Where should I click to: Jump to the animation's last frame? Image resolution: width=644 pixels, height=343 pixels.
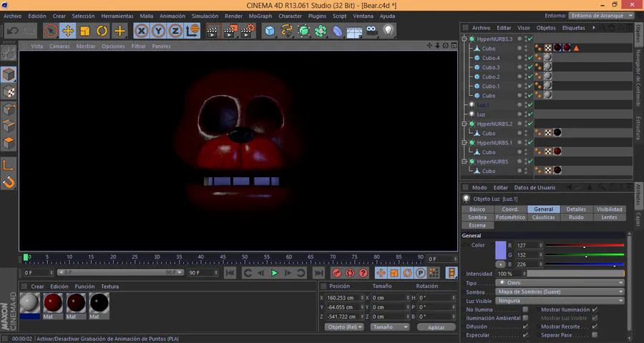[321, 273]
